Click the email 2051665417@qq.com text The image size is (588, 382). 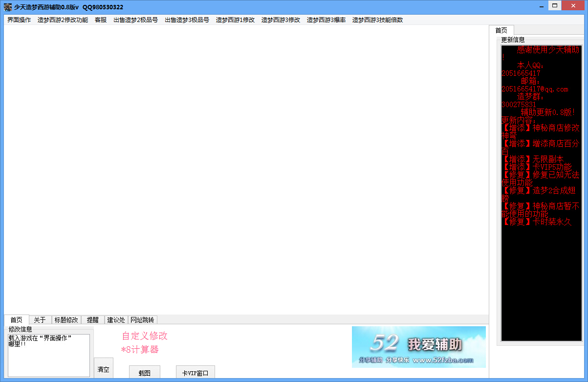click(x=535, y=89)
